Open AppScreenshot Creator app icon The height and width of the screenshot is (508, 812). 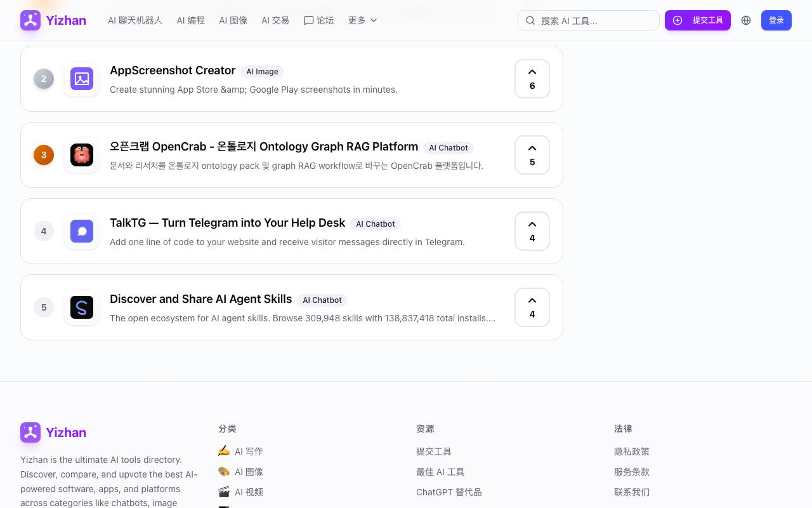pos(82,79)
